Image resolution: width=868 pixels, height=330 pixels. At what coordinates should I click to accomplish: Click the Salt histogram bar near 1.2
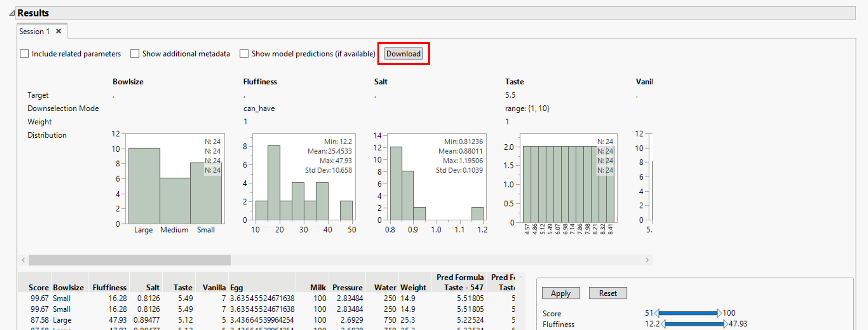coord(477,214)
